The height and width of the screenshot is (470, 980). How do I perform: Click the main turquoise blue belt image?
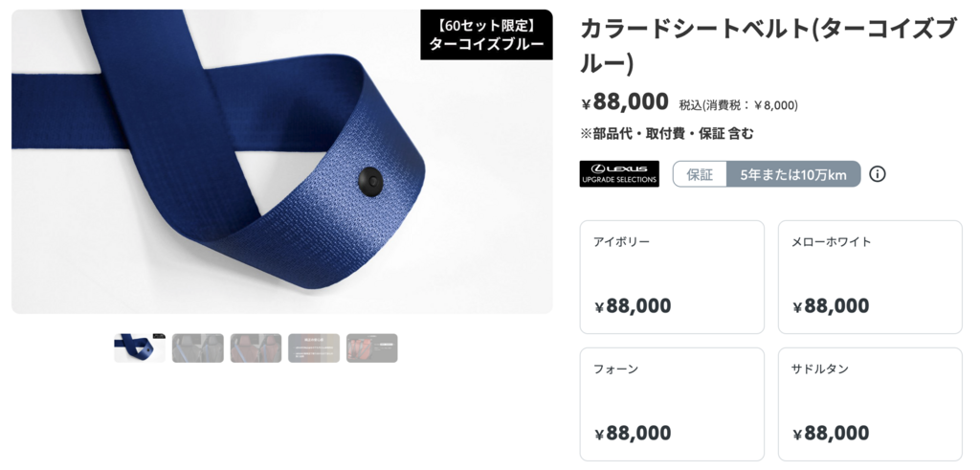coord(282,161)
